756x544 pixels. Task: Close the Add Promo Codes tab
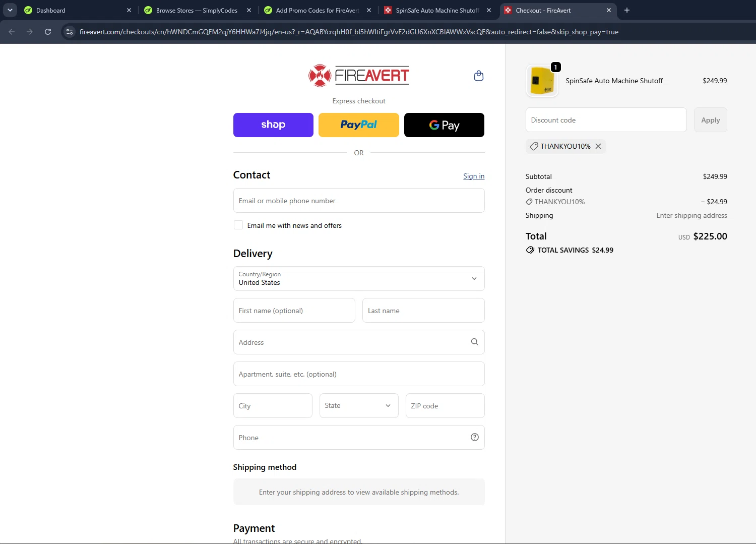[369, 10]
